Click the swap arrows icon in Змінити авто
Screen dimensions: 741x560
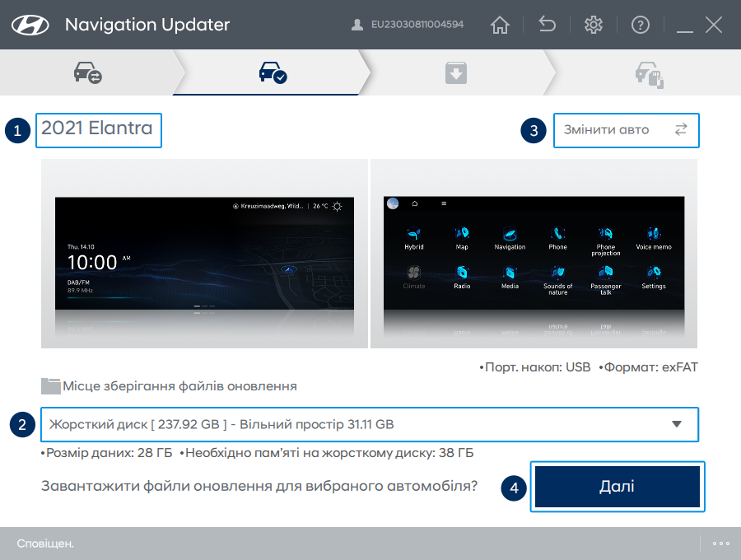681,129
